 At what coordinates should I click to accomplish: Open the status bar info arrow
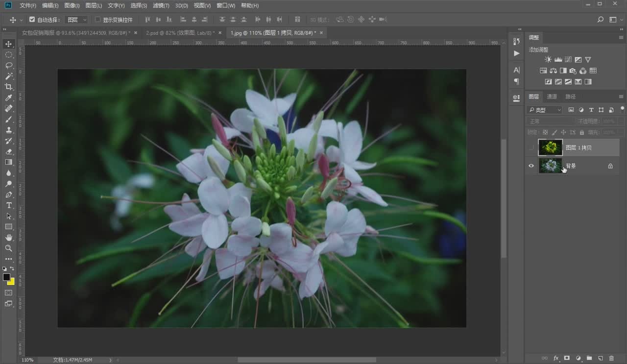tap(111, 360)
